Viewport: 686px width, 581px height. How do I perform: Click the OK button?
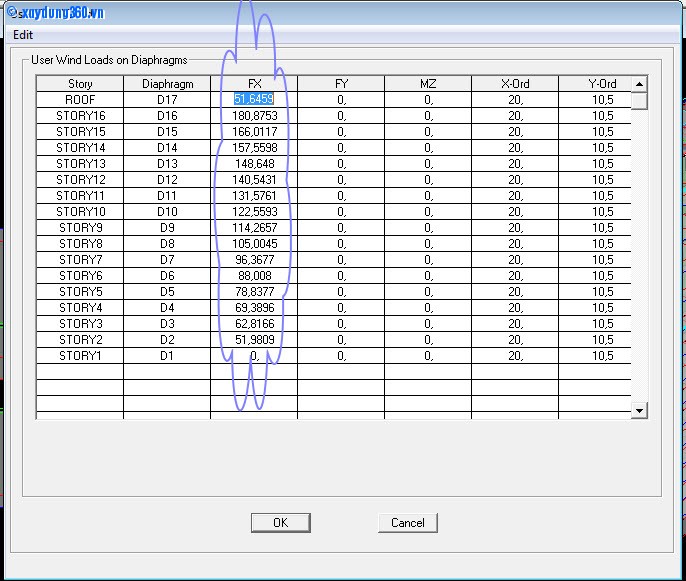pyautogui.click(x=280, y=522)
